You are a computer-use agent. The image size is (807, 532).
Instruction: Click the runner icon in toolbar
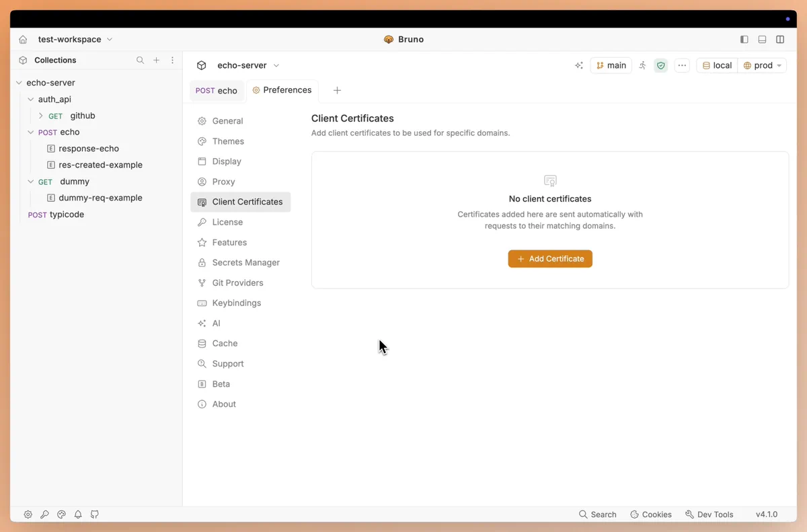[643, 65]
